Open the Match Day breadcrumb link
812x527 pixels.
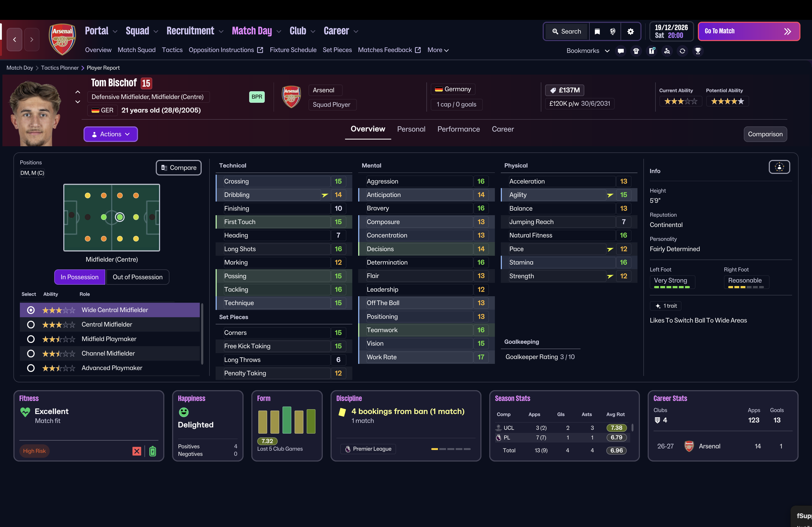[20, 68]
